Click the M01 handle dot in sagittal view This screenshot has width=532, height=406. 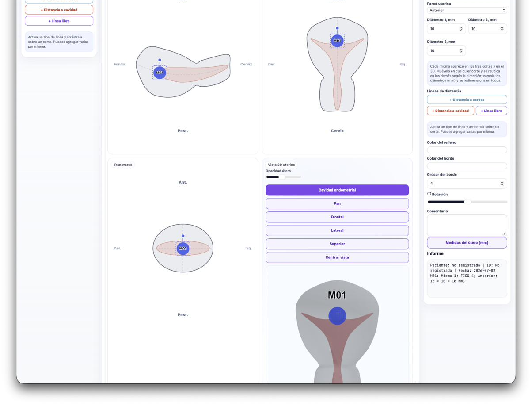(x=160, y=60)
